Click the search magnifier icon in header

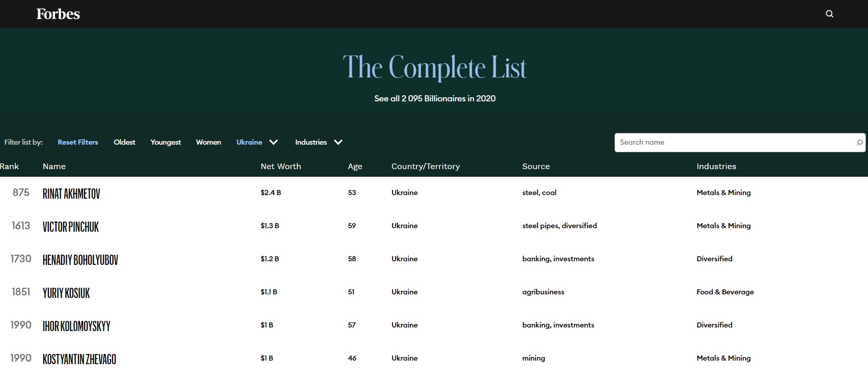(x=829, y=14)
